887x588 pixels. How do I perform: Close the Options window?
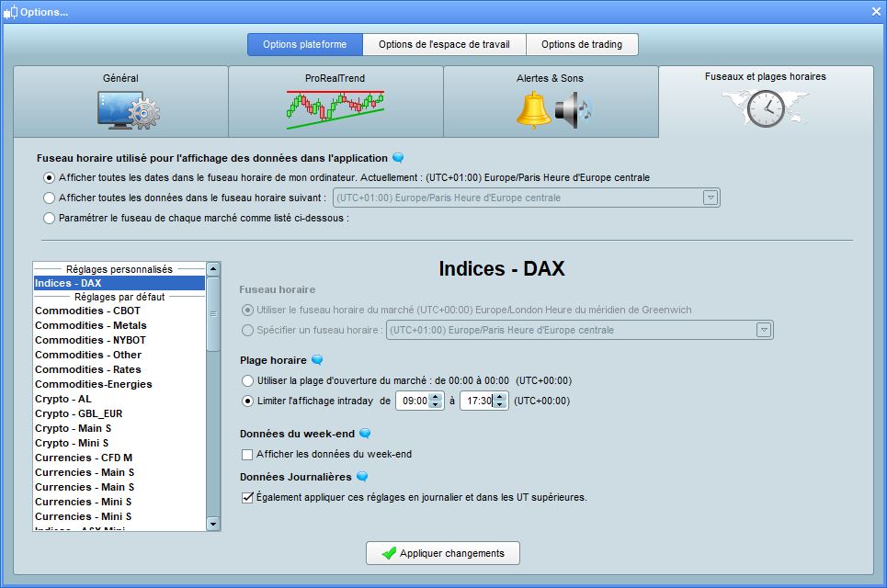click(x=876, y=12)
